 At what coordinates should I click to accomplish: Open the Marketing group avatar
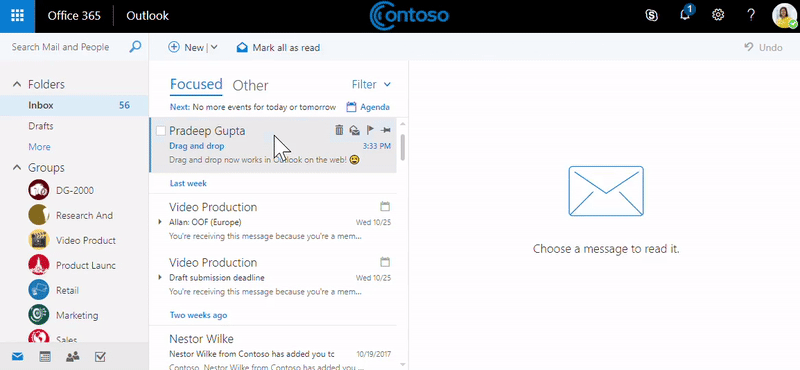click(39, 315)
